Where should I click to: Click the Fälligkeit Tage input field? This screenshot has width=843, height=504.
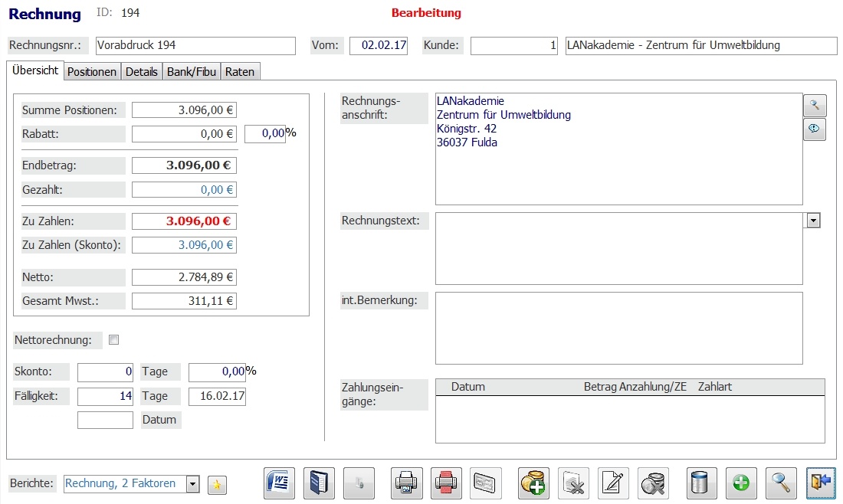coord(105,396)
